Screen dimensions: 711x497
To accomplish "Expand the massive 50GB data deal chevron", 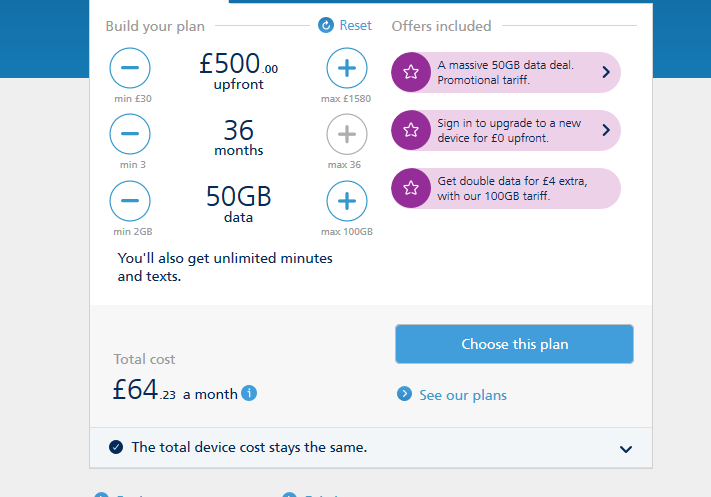I will coord(606,72).
